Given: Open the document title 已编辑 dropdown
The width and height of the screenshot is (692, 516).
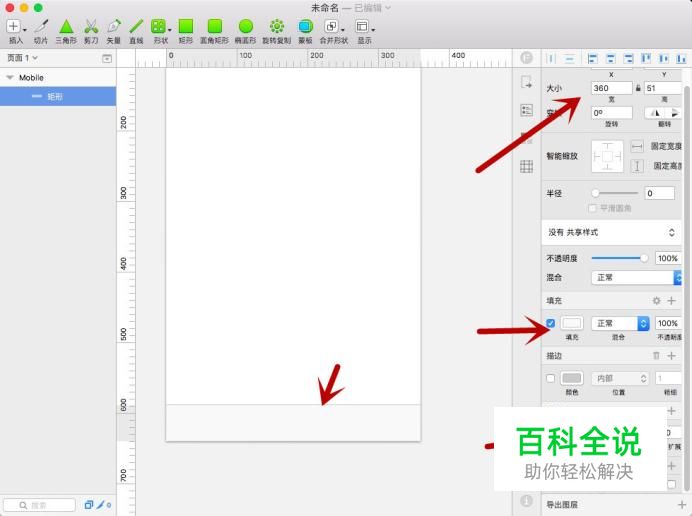Looking at the screenshot, I should coord(372,8).
